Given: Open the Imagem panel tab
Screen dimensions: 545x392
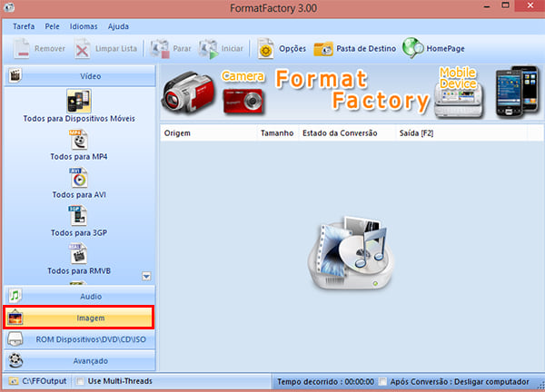Looking at the screenshot, I should (79, 318).
